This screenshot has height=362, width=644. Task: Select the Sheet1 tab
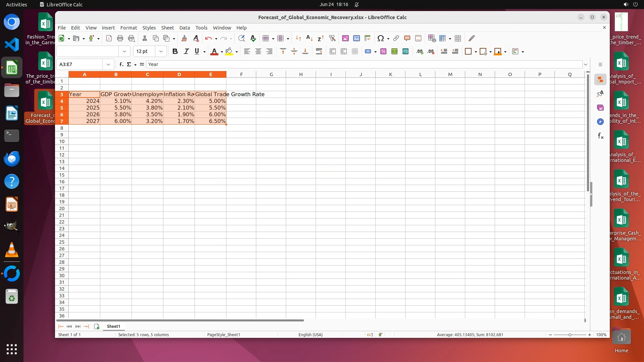(x=113, y=326)
